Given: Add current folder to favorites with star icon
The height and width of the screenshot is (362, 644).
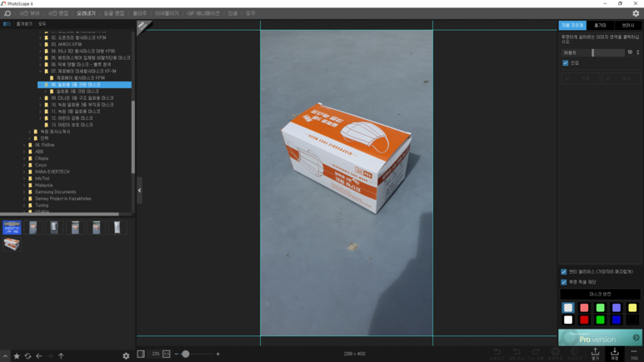Looking at the screenshot, I should 17,356.
